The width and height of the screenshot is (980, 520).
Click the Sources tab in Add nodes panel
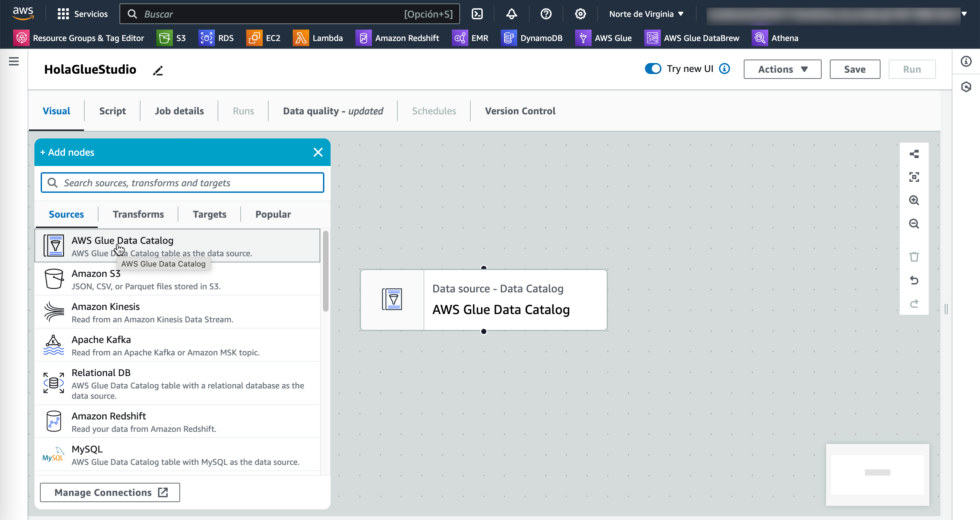point(66,214)
